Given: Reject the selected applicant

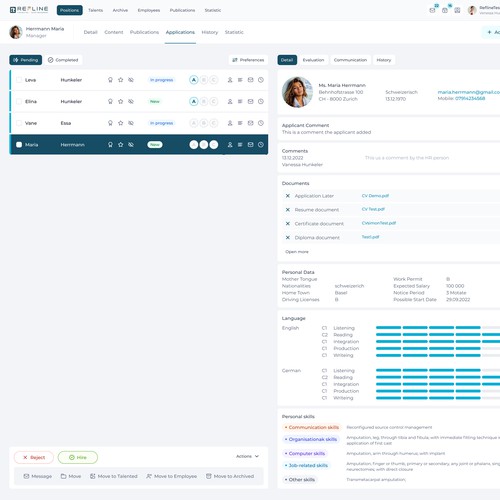Looking at the screenshot, I should (x=34, y=457).
